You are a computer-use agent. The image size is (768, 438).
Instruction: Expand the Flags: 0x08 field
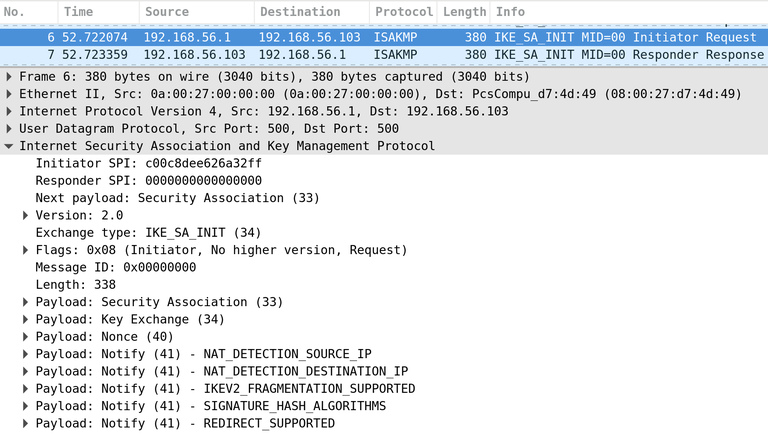[25, 250]
